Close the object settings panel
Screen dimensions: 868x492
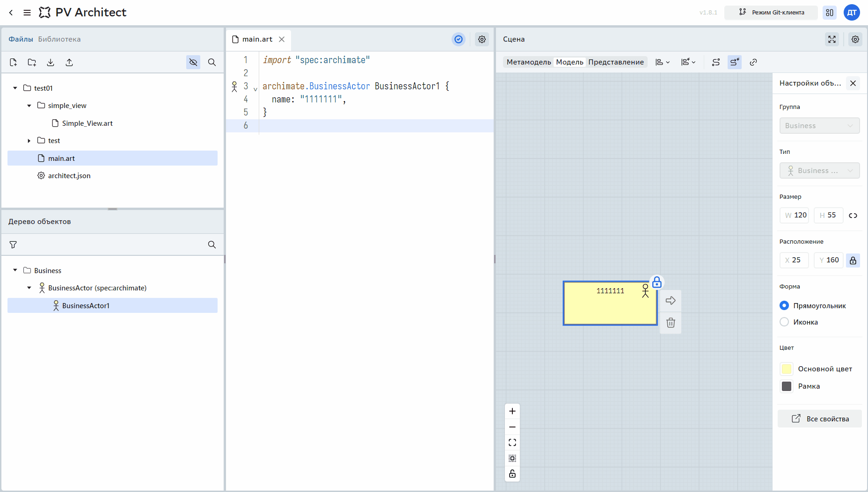pyautogui.click(x=853, y=83)
